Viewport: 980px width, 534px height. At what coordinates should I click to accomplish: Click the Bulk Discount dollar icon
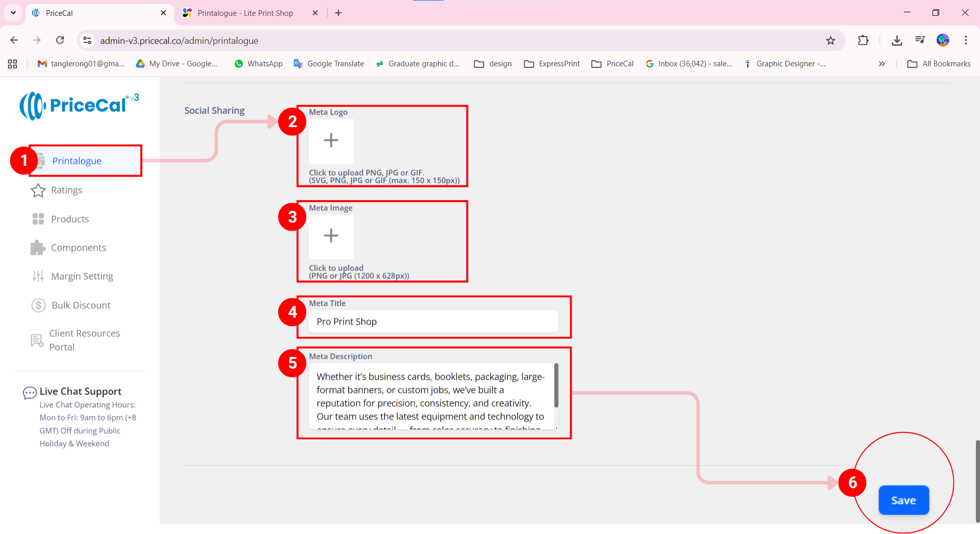(38, 305)
